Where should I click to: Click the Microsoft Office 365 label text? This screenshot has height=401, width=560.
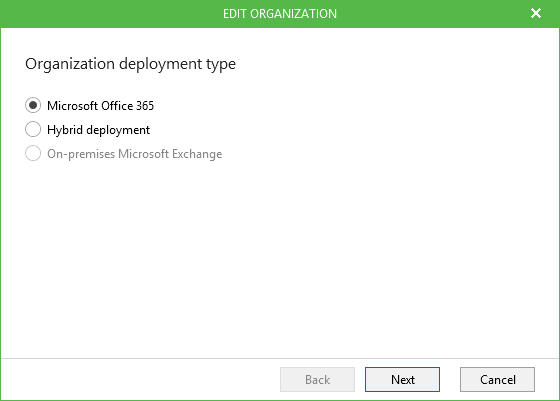pos(100,106)
